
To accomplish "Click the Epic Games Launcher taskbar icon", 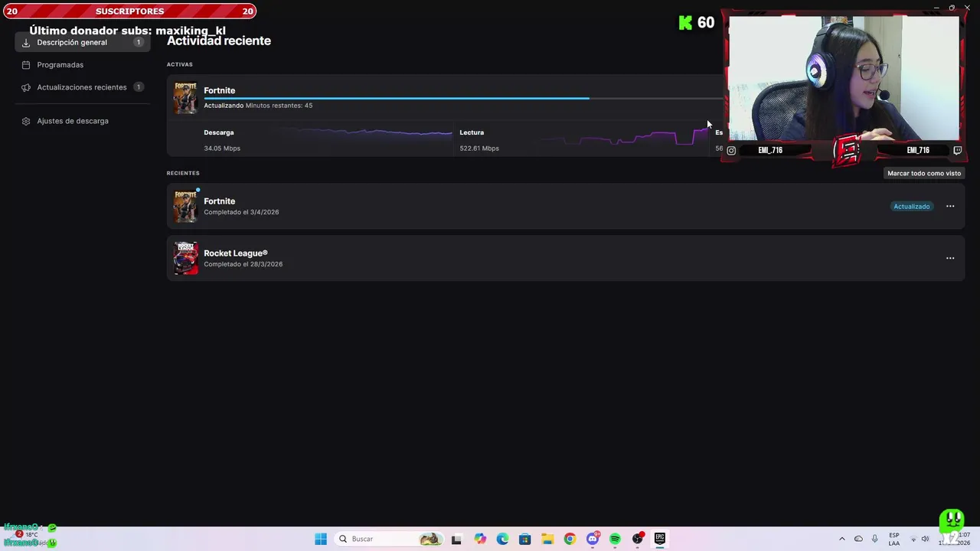I will [x=660, y=539].
